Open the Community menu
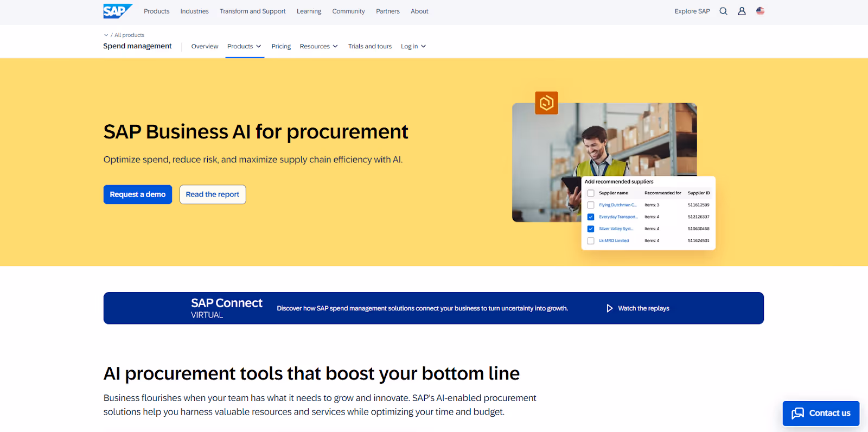Viewport: 868px width, 432px height. 348,11
